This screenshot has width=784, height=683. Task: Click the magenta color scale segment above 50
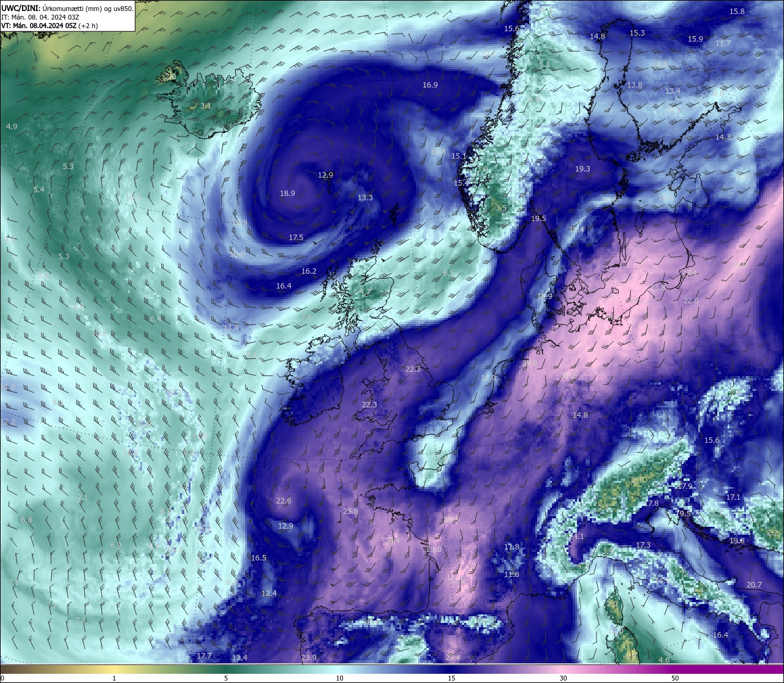(x=675, y=669)
